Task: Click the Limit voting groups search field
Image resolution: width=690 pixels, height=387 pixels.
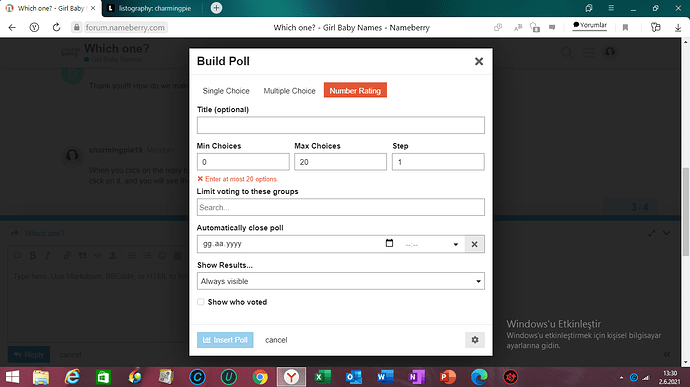Action: coord(341,207)
